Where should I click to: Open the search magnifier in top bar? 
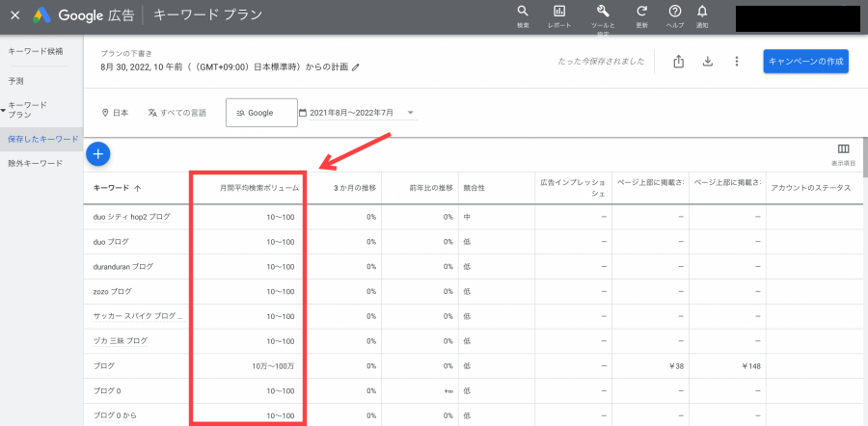point(523,12)
